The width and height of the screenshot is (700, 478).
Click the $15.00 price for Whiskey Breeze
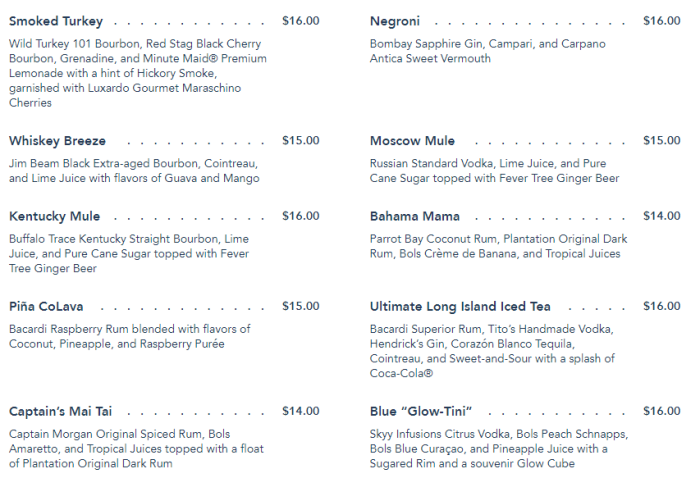click(301, 140)
